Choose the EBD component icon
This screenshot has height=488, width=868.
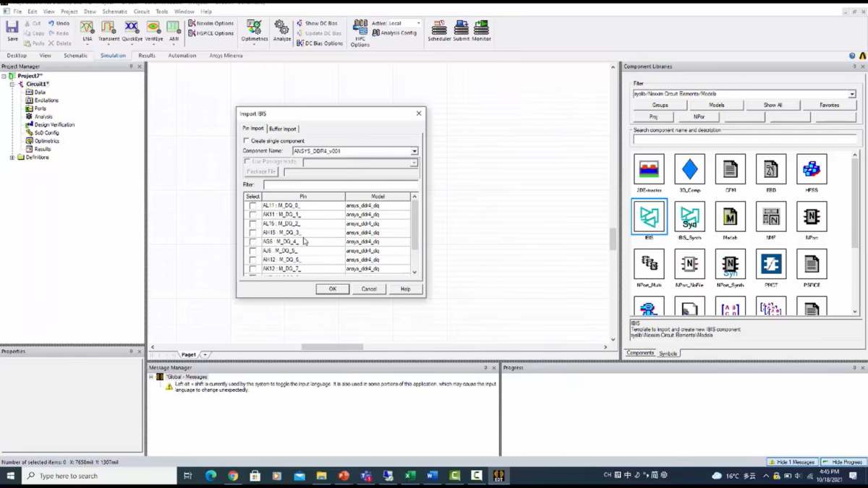click(771, 169)
